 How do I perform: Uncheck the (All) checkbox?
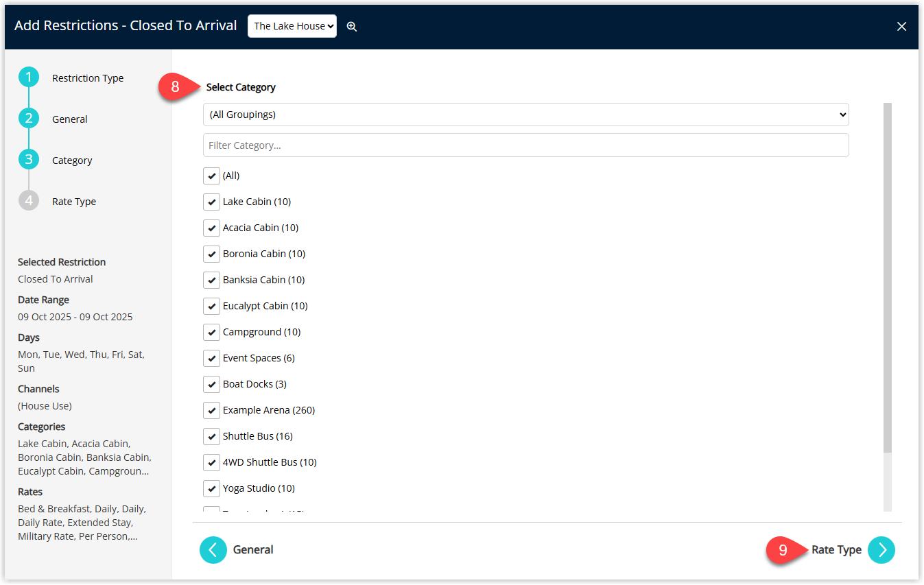(x=211, y=176)
